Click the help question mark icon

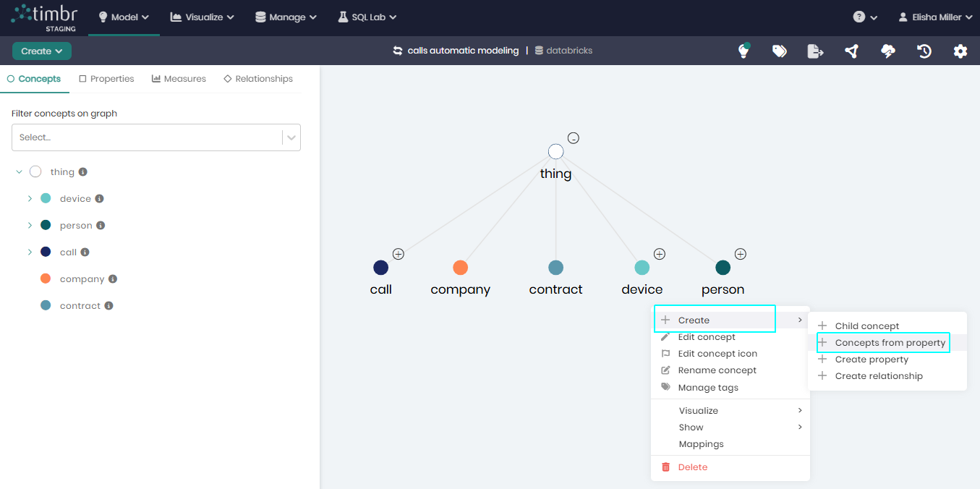coord(859,17)
